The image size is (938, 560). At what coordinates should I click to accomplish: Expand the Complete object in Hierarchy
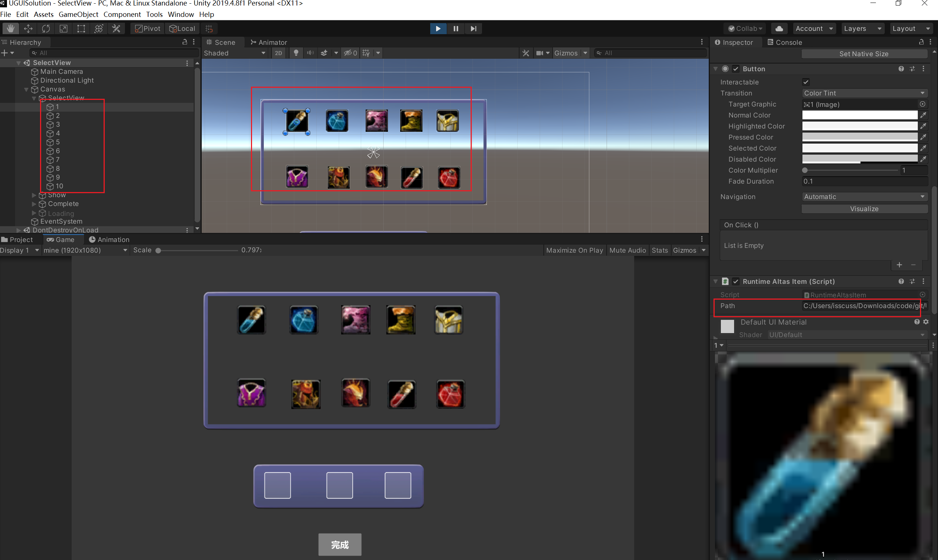34,204
